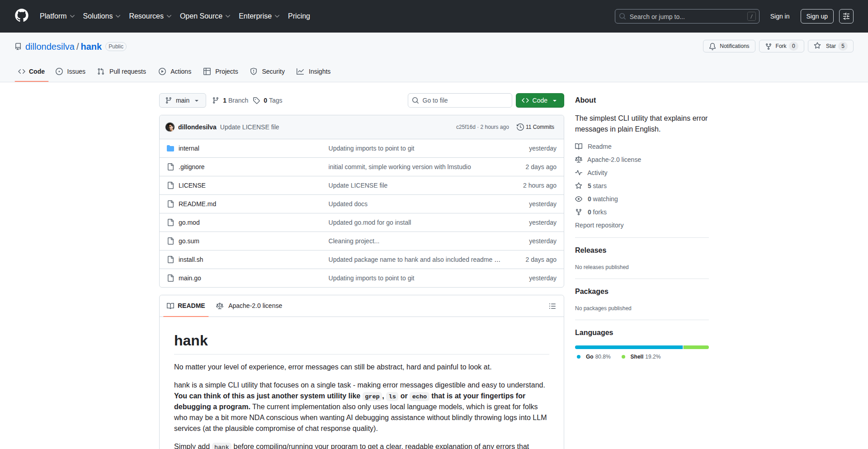Open the README outline list icon
Image resolution: width=868 pixels, height=449 pixels.
tap(552, 306)
